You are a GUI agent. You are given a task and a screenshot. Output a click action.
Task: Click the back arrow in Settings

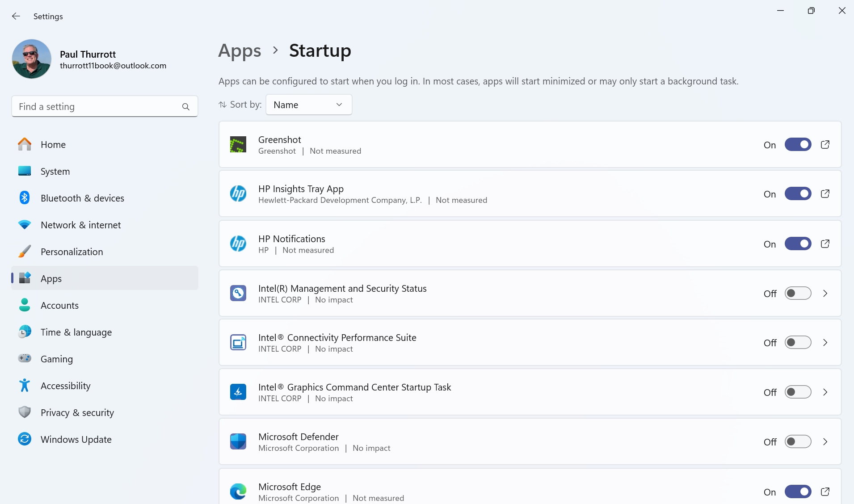[x=16, y=16]
